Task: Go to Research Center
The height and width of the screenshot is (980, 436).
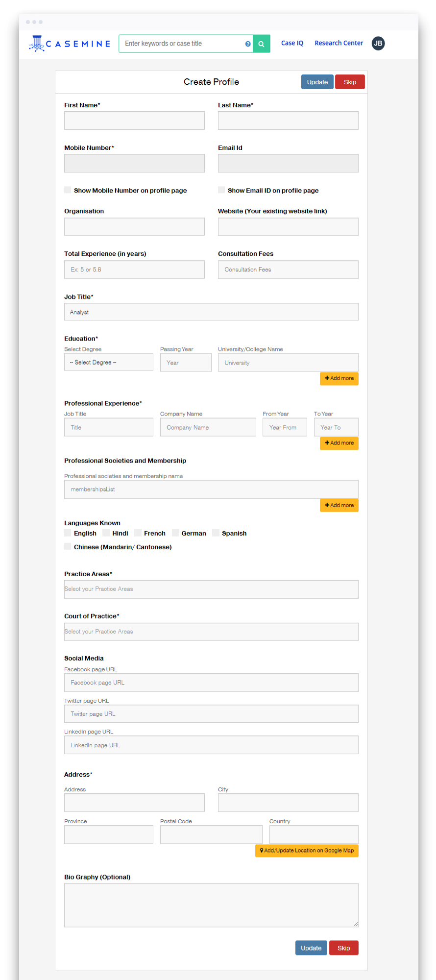Action: point(339,43)
